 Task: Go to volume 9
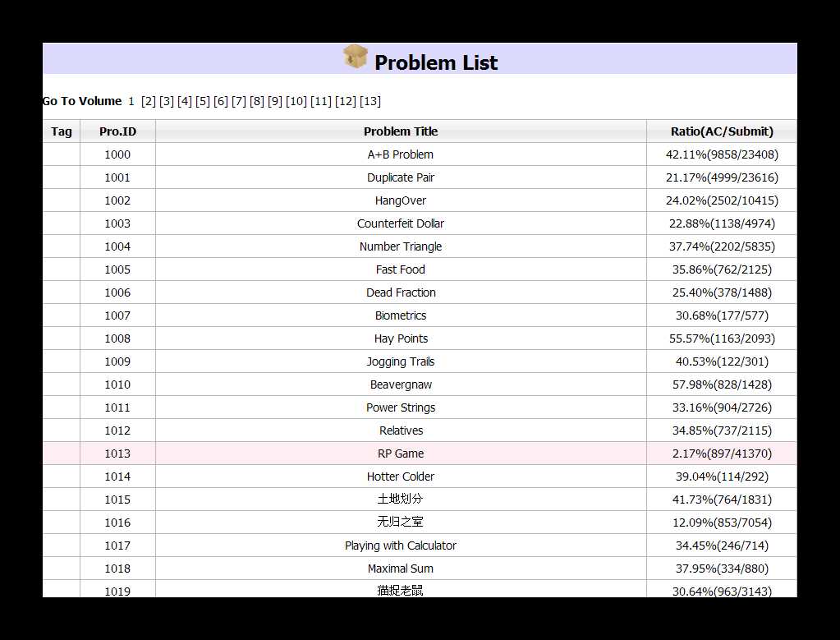275,101
